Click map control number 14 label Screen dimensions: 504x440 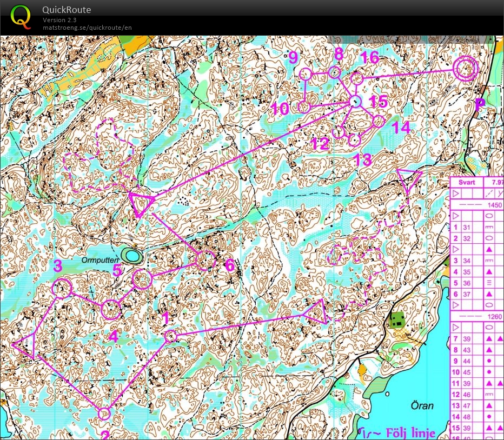click(401, 128)
